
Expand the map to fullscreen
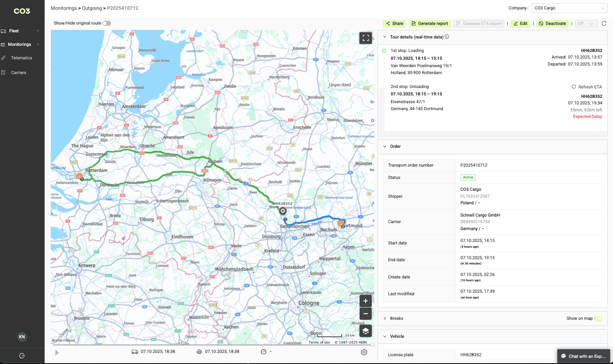point(366,38)
